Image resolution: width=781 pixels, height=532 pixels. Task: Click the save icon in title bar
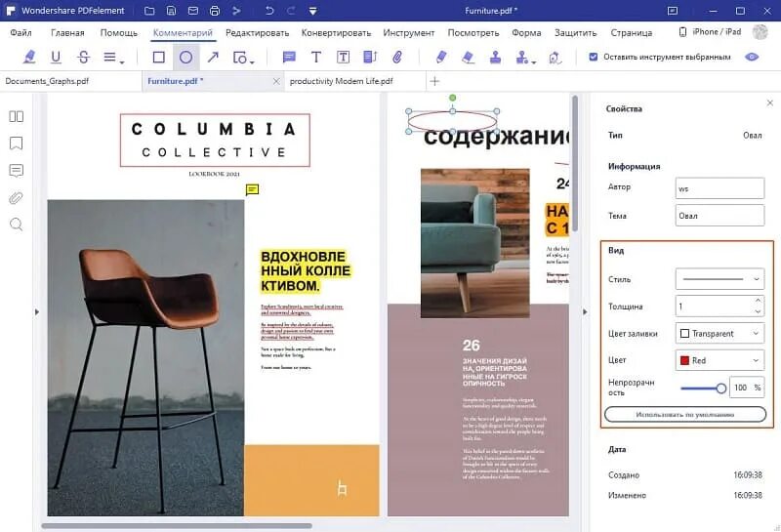[x=172, y=11]
